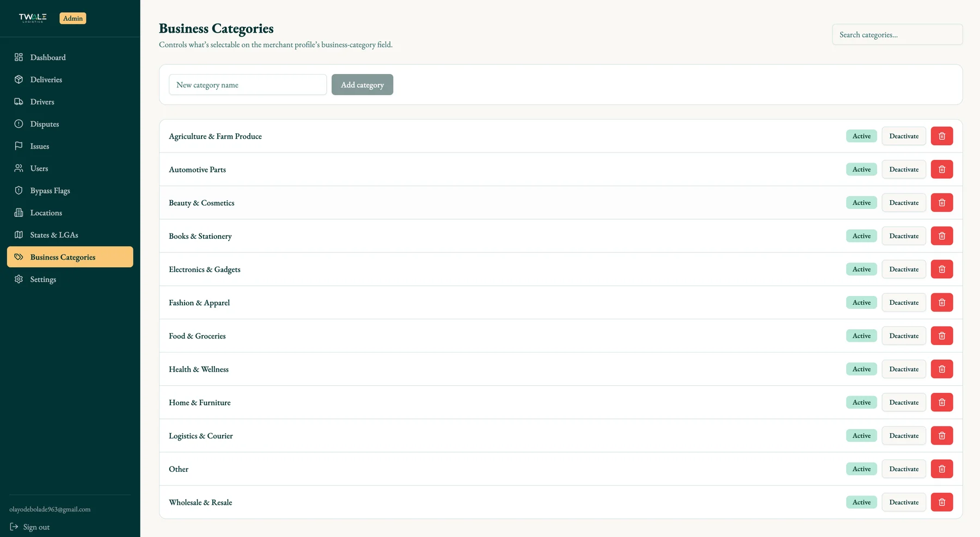980x537 pixels.
Task: Go to the Locations page
Action: click(x=70, y=213)
